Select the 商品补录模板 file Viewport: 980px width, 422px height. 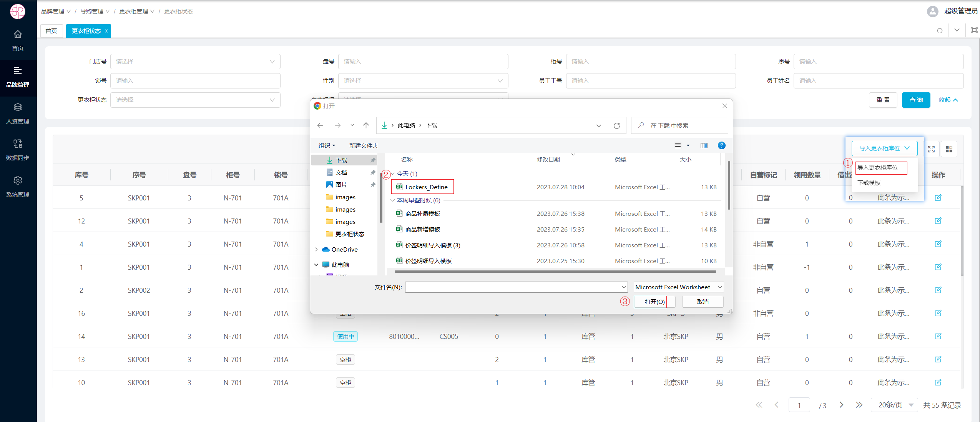(x=422, y=214)
